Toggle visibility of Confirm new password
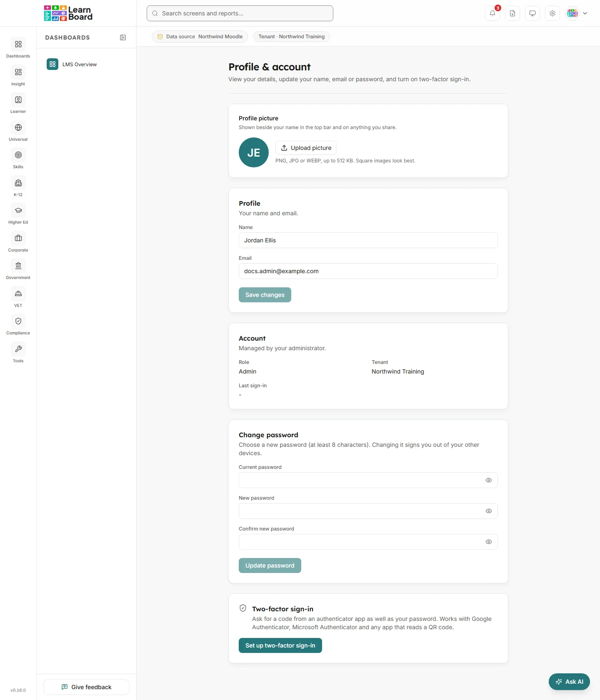 click(x=489, y=542)
